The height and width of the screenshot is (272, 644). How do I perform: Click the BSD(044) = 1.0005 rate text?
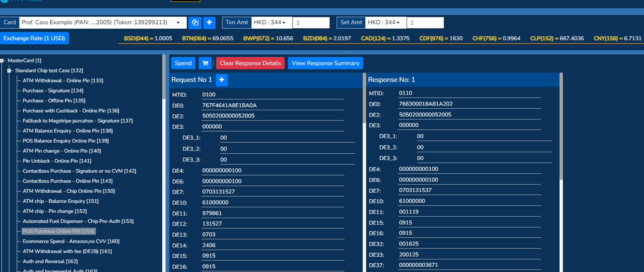click(148, 38)
